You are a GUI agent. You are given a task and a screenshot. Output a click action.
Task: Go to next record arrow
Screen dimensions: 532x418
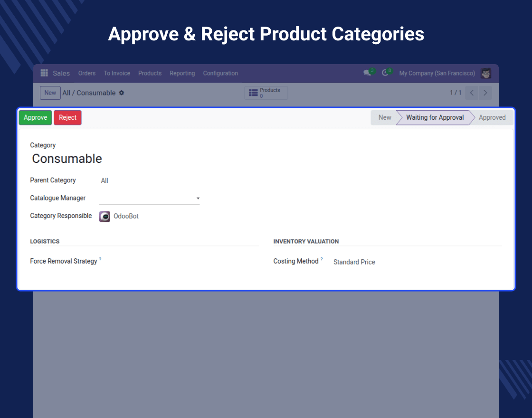(485, 93)
